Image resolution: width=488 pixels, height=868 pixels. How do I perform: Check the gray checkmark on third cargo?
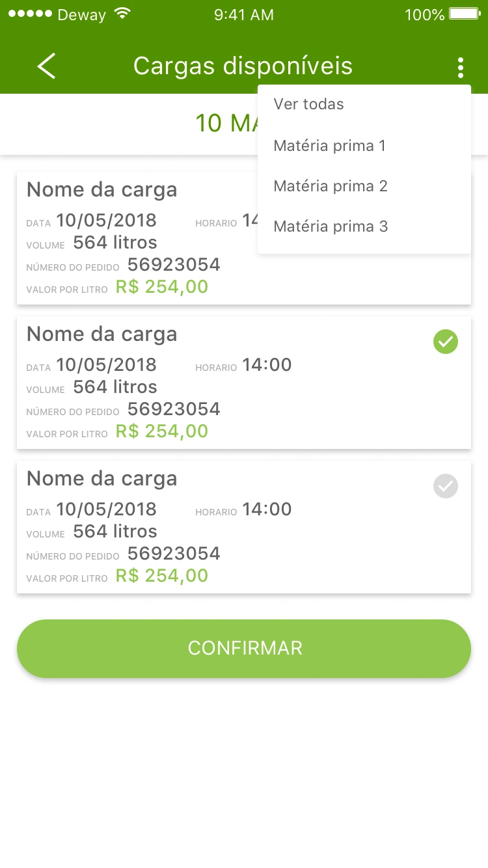pos(446,486)
